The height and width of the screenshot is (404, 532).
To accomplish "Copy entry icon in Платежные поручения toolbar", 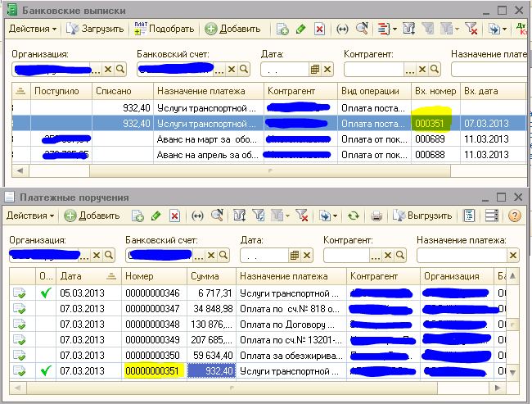I will 138,216.
